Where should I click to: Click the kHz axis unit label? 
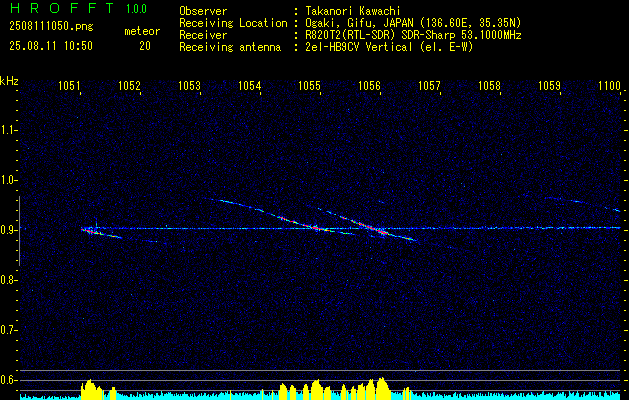tap(10, 81)
